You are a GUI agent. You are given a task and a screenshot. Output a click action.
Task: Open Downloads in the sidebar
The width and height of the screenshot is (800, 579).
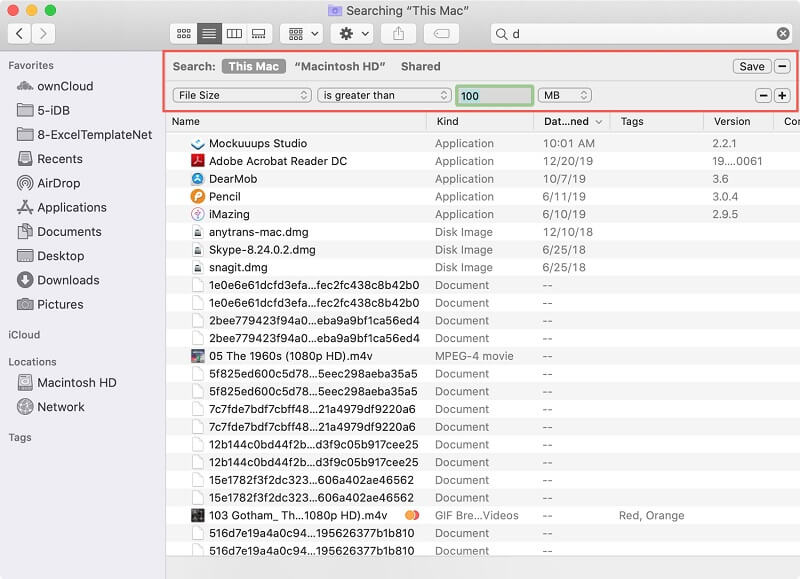[x=58, y=280]
